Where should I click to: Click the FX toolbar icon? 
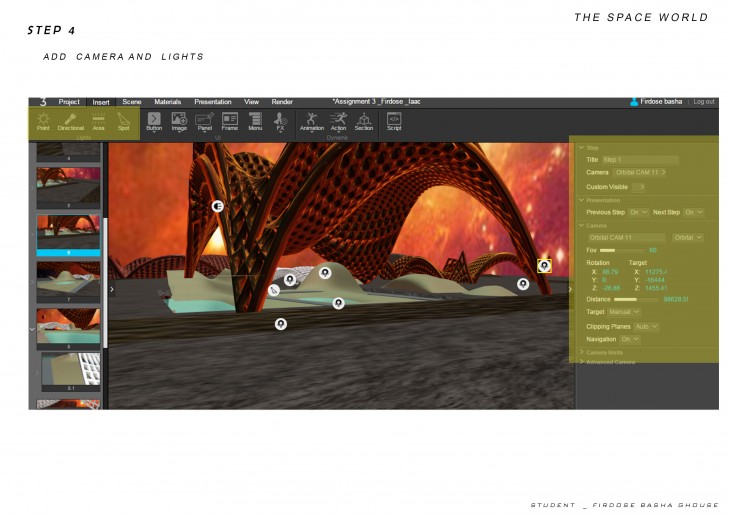pyautogui.click(x=281, y=121)
